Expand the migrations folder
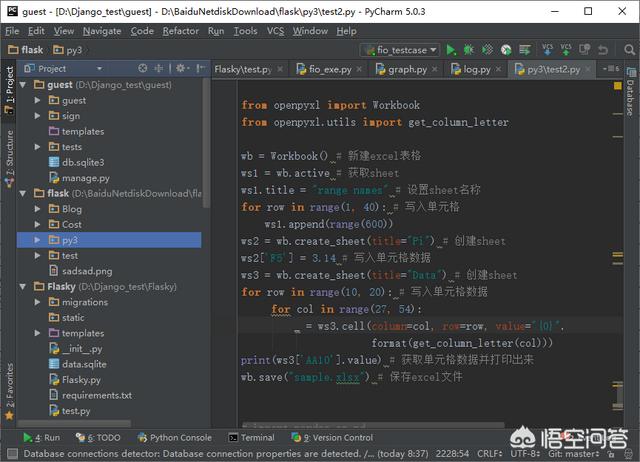640x462 pixels. coord(38,302)
